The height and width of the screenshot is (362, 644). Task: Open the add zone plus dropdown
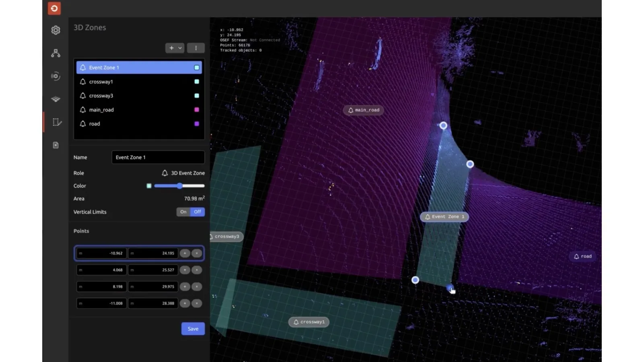point(175,48)
